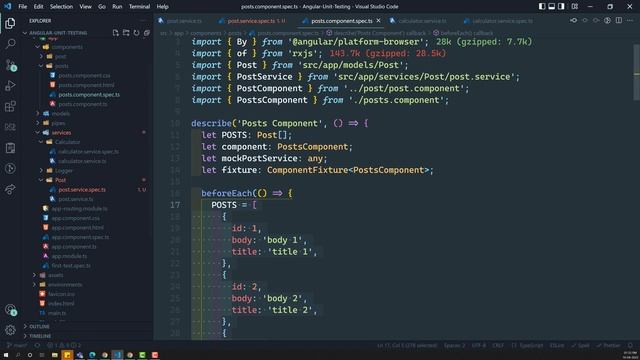Click the git branch indicator in status bar

16,345
